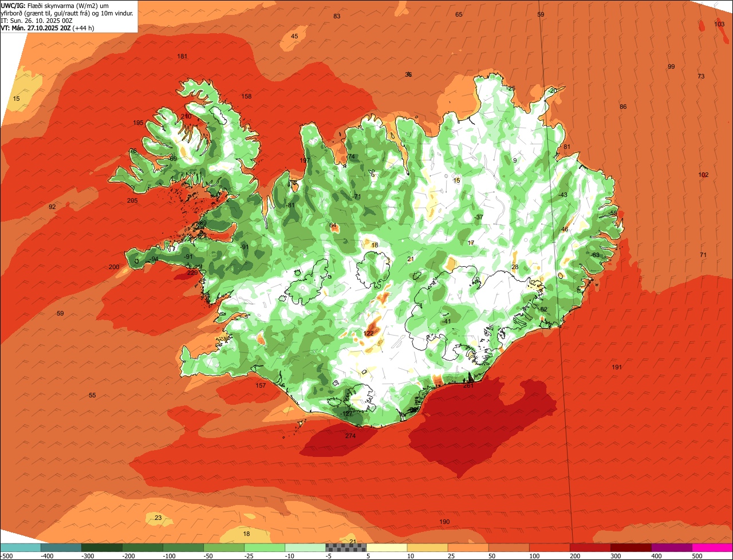Select the 100 to 200 red-orange legend swatch

(549, 547)
